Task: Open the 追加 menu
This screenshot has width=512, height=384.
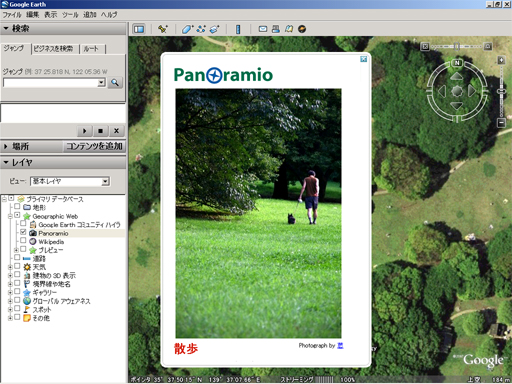Action: coord(89,15)
